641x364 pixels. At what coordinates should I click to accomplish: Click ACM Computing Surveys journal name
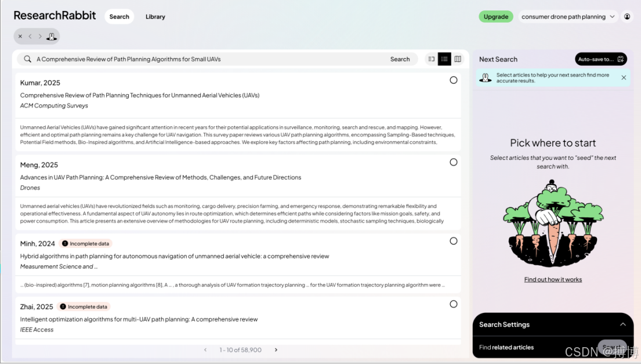[x=54, y=105]
